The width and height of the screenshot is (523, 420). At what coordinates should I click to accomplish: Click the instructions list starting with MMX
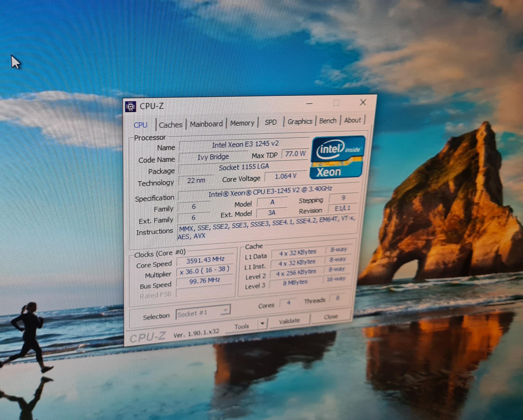pos(267,229)
